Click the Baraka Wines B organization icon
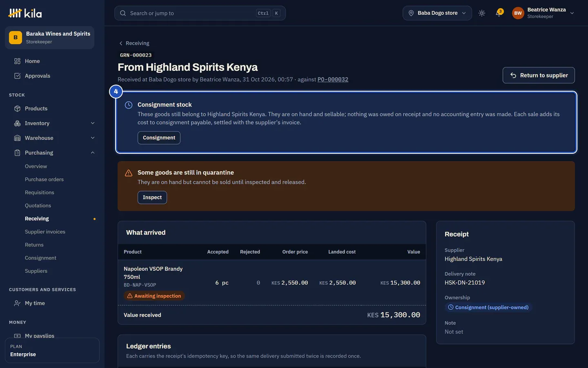 [16, 37]
